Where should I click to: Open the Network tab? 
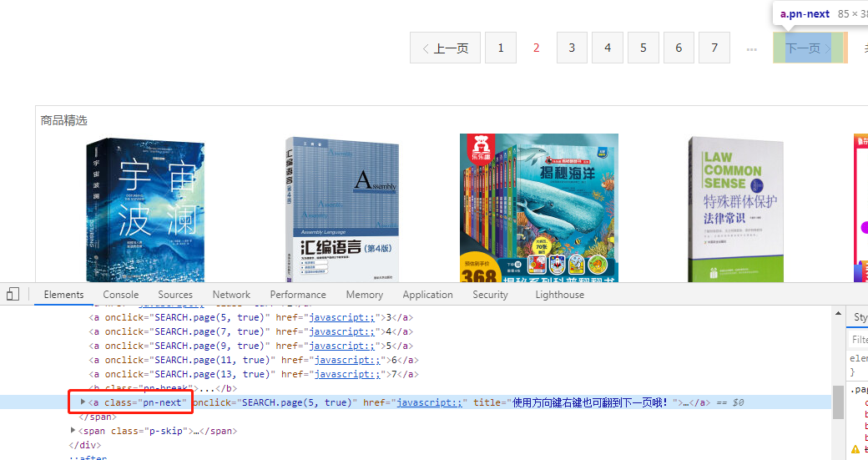click(x=231, y=295)
